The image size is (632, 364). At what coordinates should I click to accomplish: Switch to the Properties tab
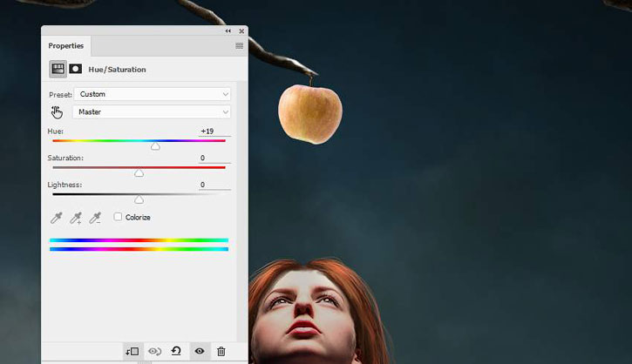coord(65,46)
